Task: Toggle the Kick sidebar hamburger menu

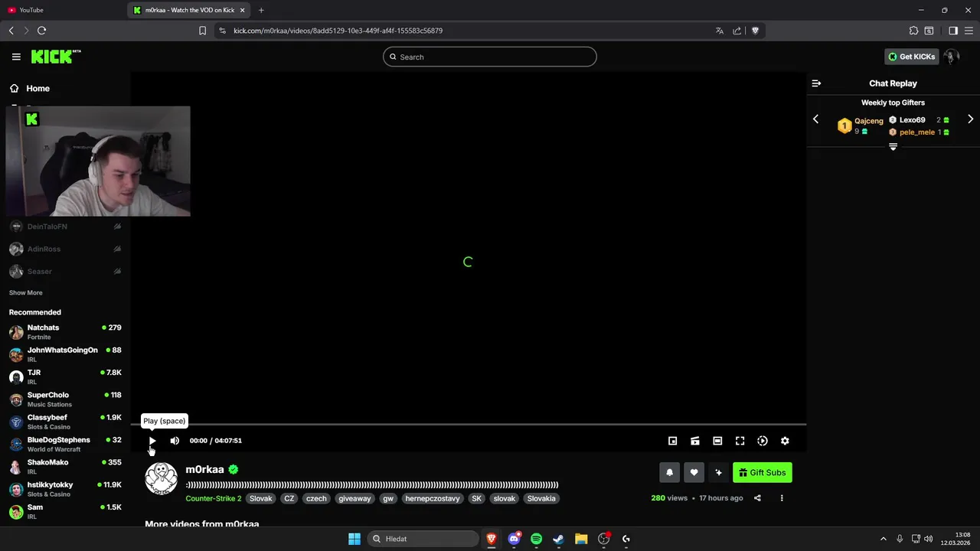Action: tap(16, 57)
